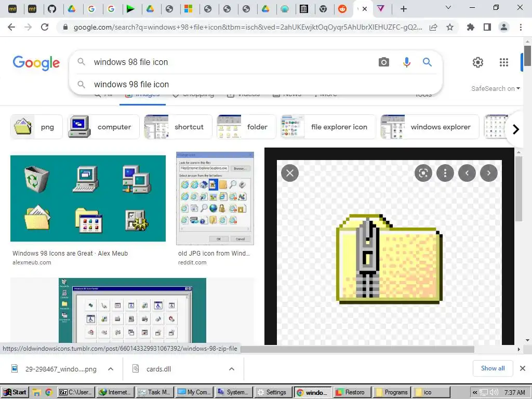This screenshot has height=399, width=532.
Task: Start voice search with the microphone
Action: (406, 62)
